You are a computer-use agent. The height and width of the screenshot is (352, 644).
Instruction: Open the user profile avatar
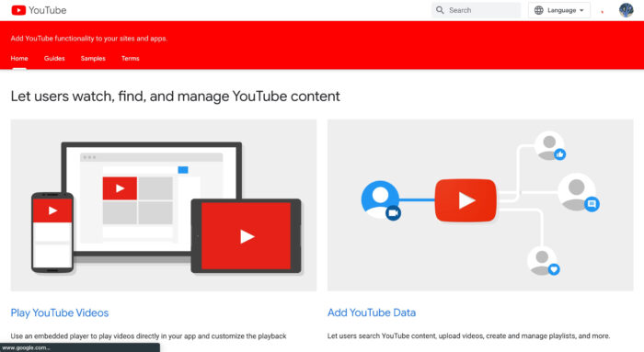click(627, 10)
